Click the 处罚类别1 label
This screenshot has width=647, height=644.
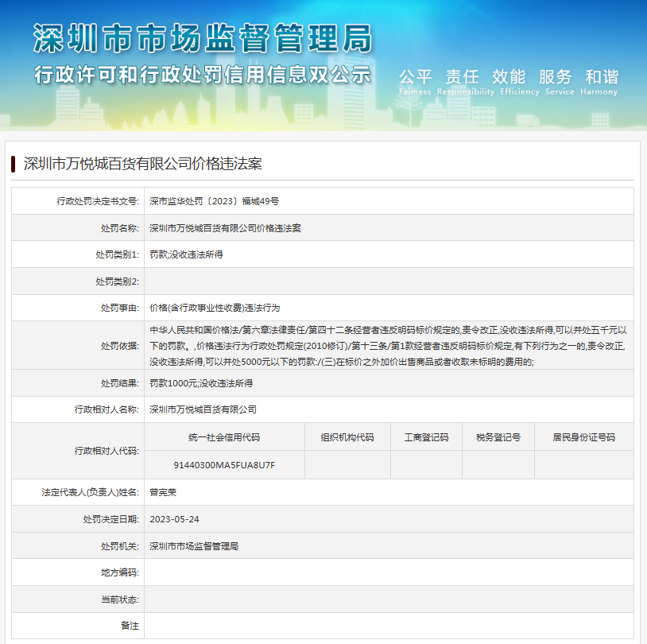click(117, 254)
